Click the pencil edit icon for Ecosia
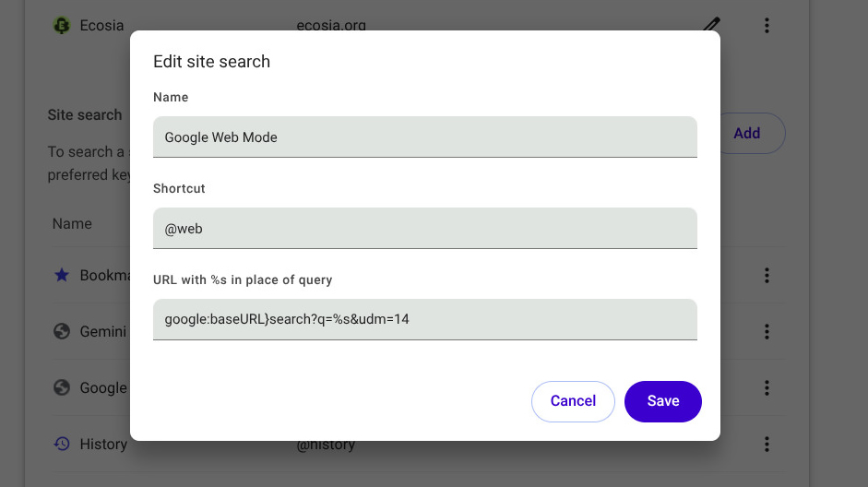 711,24
